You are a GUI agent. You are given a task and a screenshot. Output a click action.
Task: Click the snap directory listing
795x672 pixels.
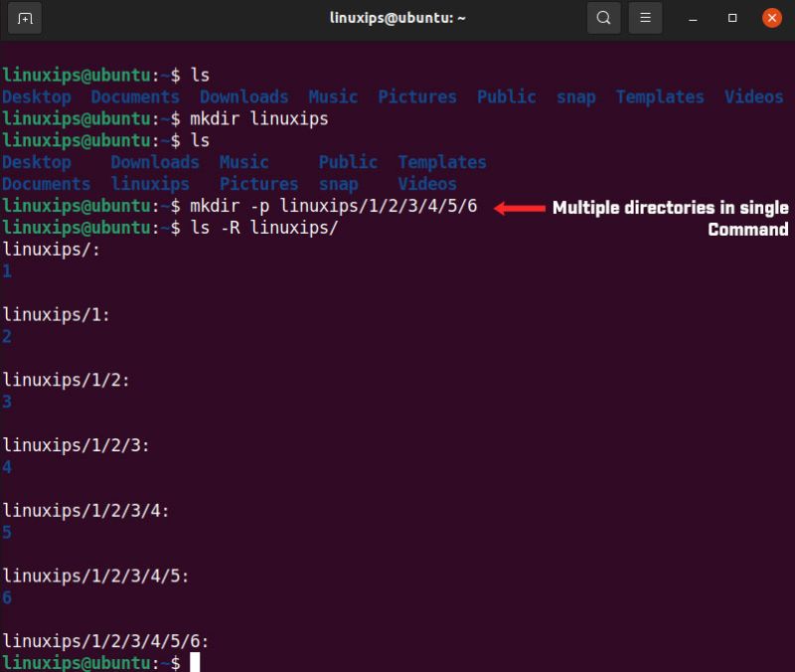pyautogui.click(x=576, y=96)
